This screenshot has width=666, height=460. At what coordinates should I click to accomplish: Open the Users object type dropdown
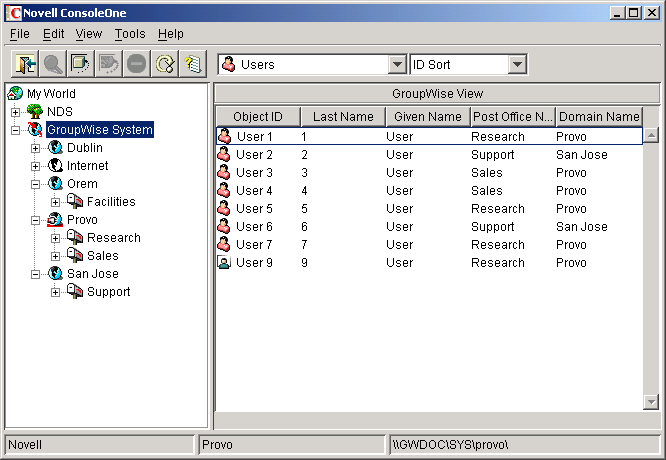[397, 65]
